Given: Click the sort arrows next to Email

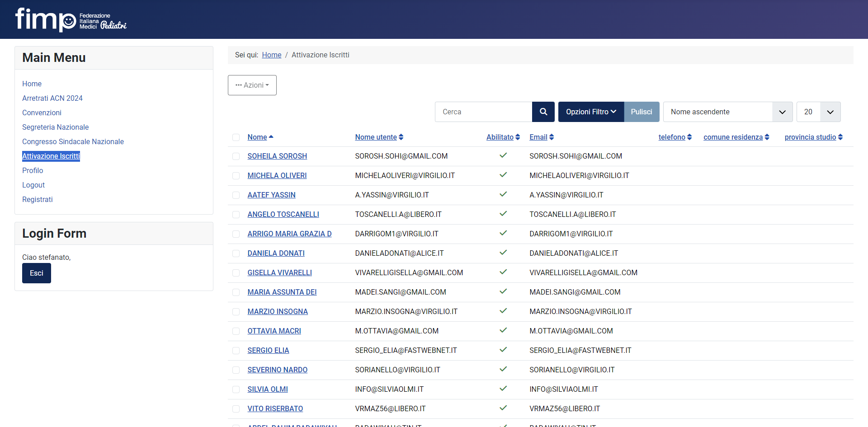Looking at the screenshot, I should (552, 137).
